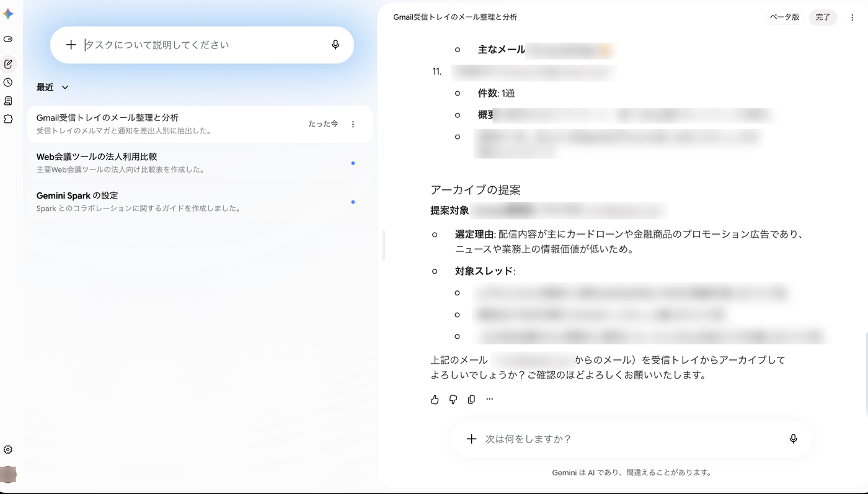Screen dimensions: 868x494
Task: Expand the 最近 dropdown
Action: pos(53,88)
